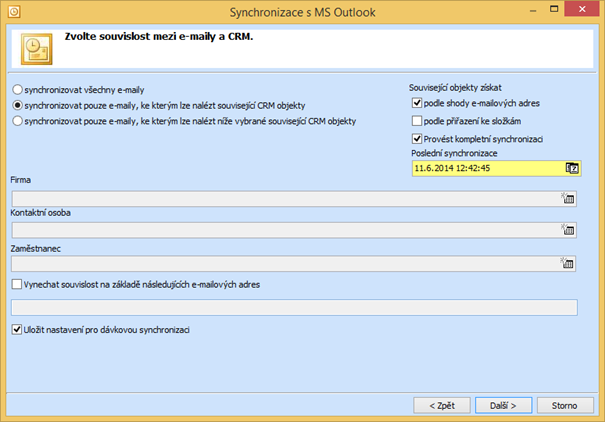Select radio for e-mails with související CRM objekty
Viewport: 605px width, 422px height.
[x=17, y=105]
